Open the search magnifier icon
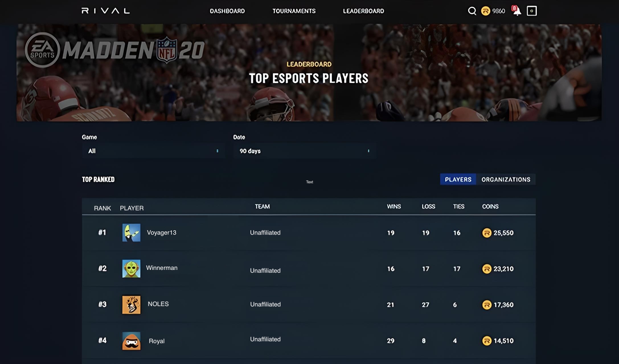 click(x=472, y=11)
